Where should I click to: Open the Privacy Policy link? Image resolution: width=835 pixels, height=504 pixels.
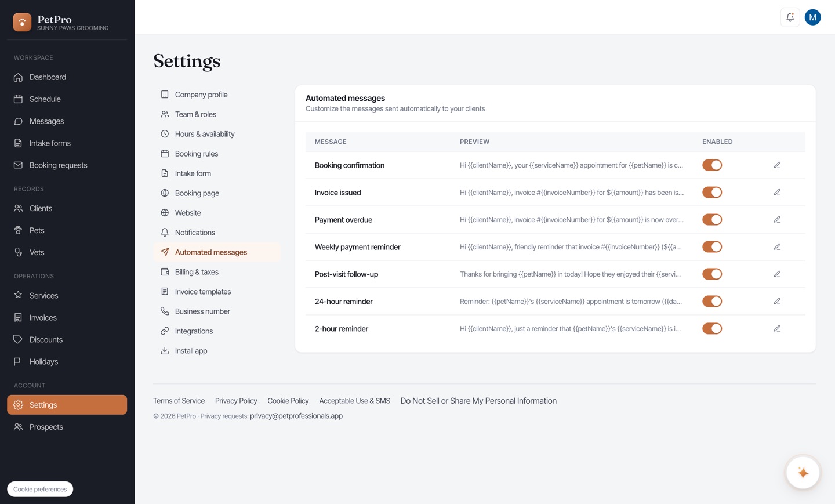click(236, 401)
